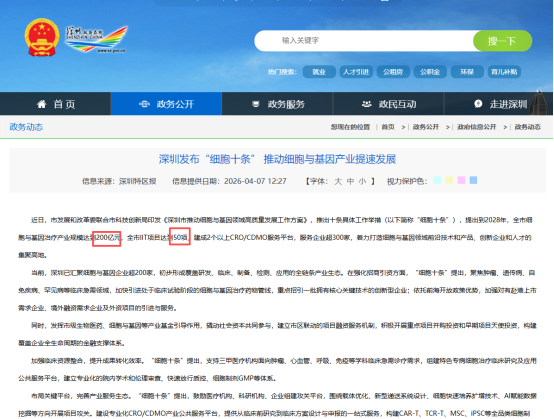Follow the 首页 breadcrumb link
Screen dimensions: 554x419
[388, 127]
